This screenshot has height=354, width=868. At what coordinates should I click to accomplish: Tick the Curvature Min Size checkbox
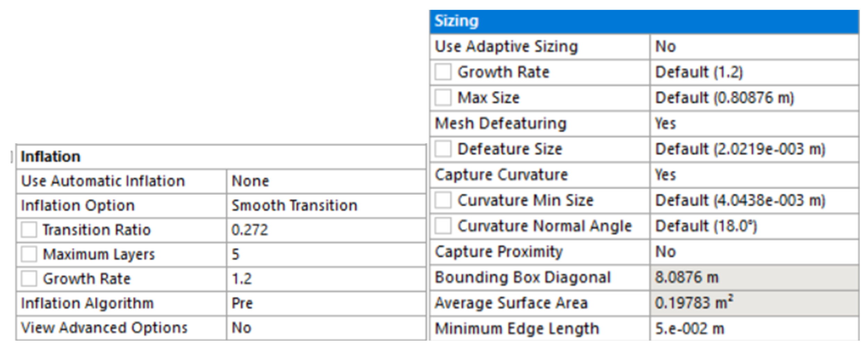point(443,200)
